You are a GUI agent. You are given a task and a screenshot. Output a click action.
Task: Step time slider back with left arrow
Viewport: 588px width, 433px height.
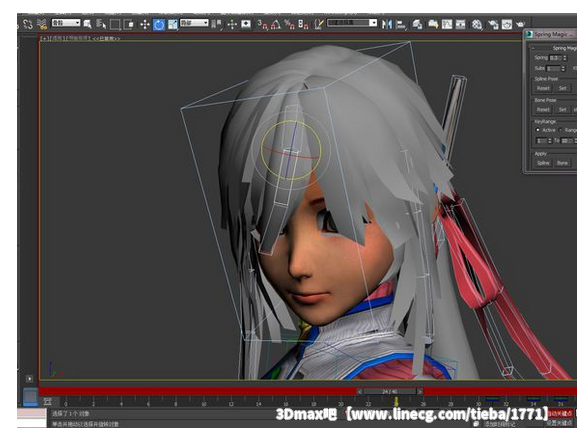click(359, 391)
